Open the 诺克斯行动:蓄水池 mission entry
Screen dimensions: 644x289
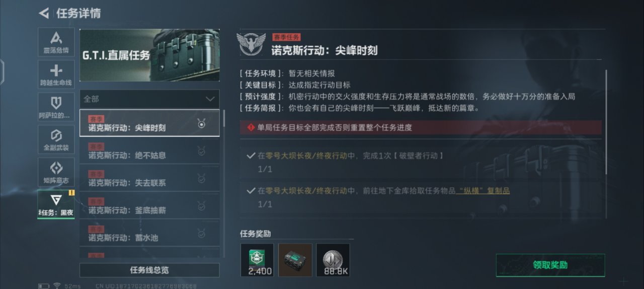(149, 233)
